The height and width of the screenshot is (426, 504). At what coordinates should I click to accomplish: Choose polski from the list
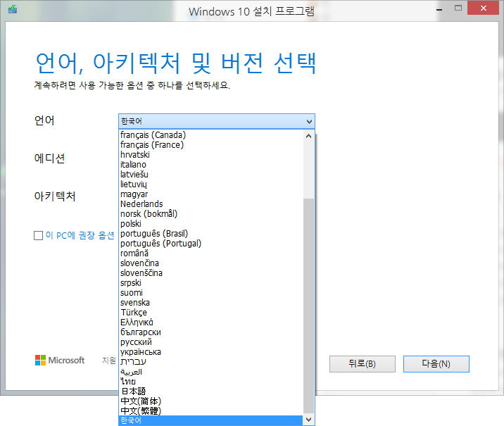point(211,224)
